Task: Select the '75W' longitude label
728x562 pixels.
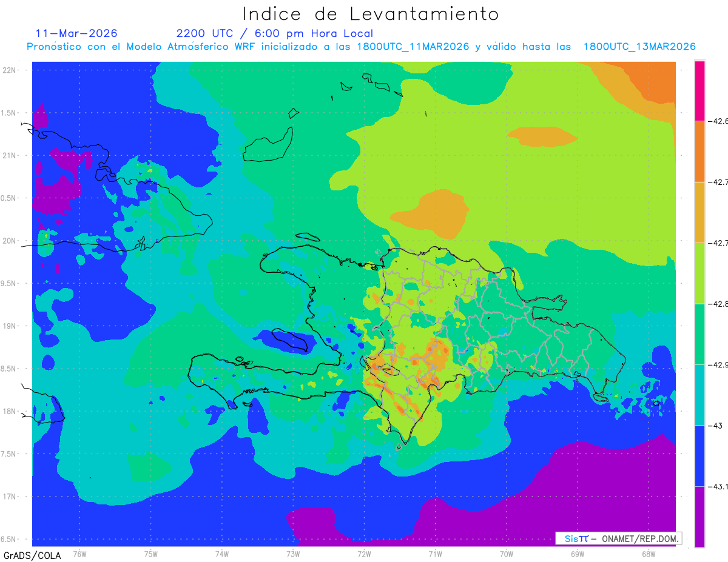Action: [x=151, y=554]
